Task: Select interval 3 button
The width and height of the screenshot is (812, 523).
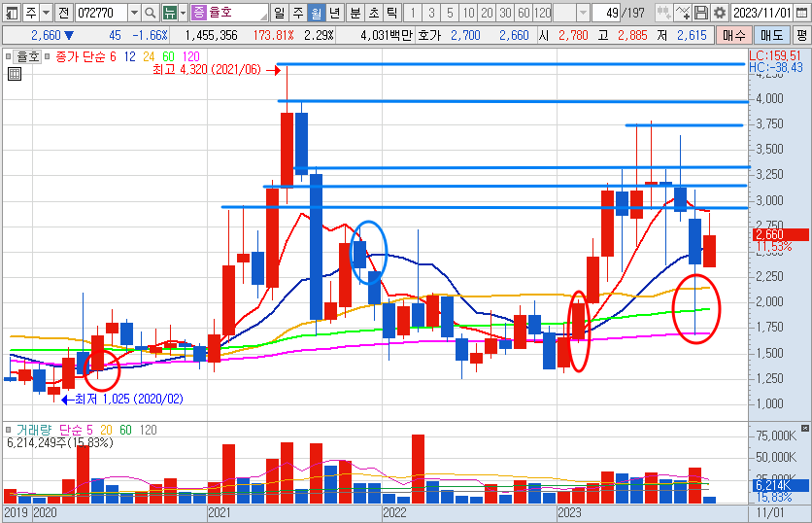Action: pyautogui.click(x=431, y=13)
